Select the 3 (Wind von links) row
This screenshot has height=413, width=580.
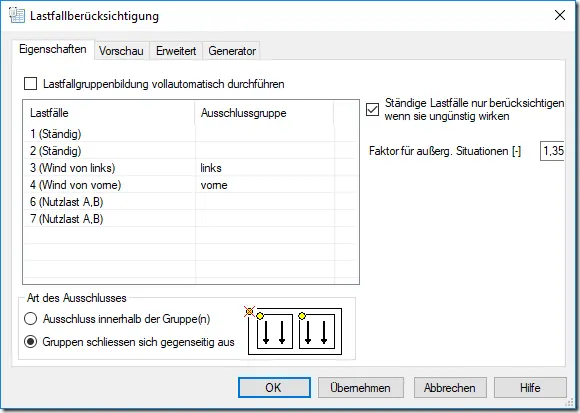tap(190, 168)
